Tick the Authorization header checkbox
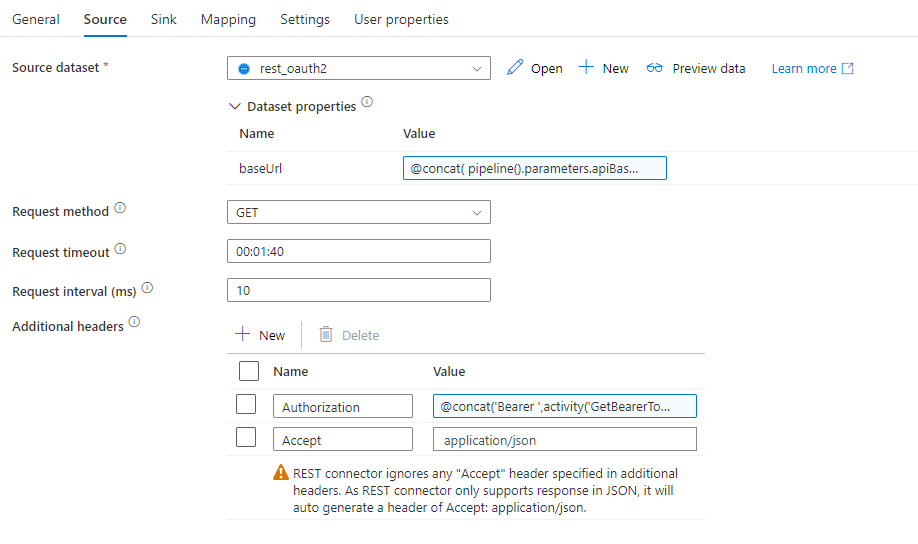918x544 pixels. (x=246, y=404)
